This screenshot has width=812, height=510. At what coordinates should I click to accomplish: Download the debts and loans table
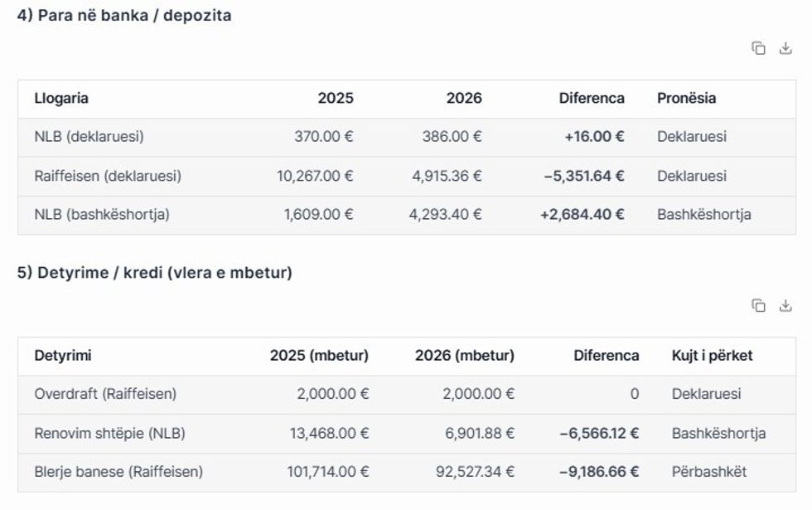point(785,305)
